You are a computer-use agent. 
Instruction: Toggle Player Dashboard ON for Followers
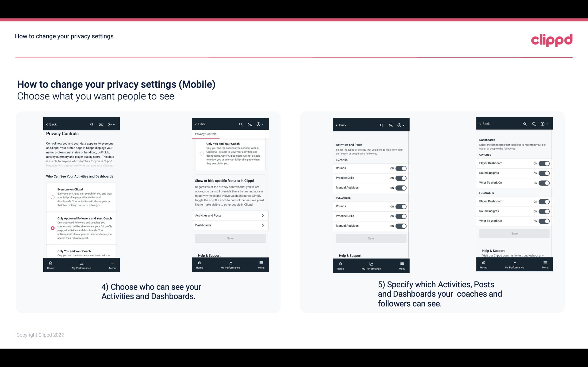click(544, 201)
